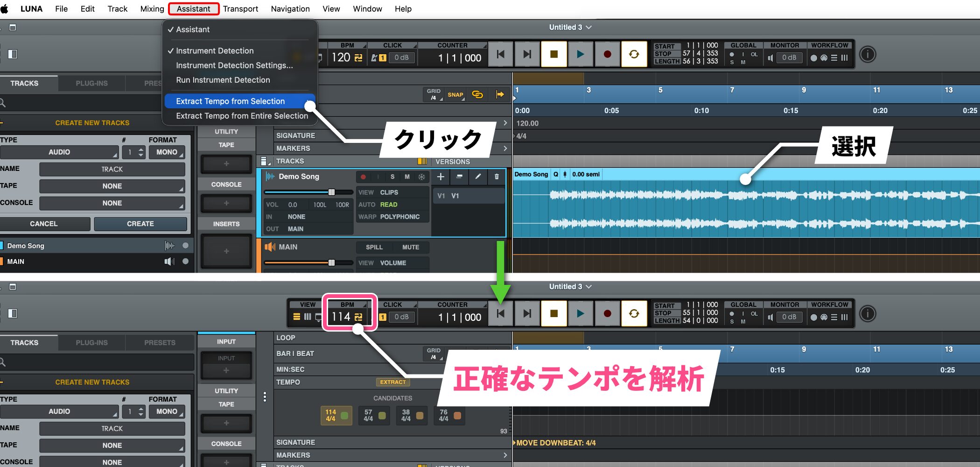The width and height of the screenshot is (980, 467).
Task: Click the upper transport Record button
Action: tap(607, 55)
